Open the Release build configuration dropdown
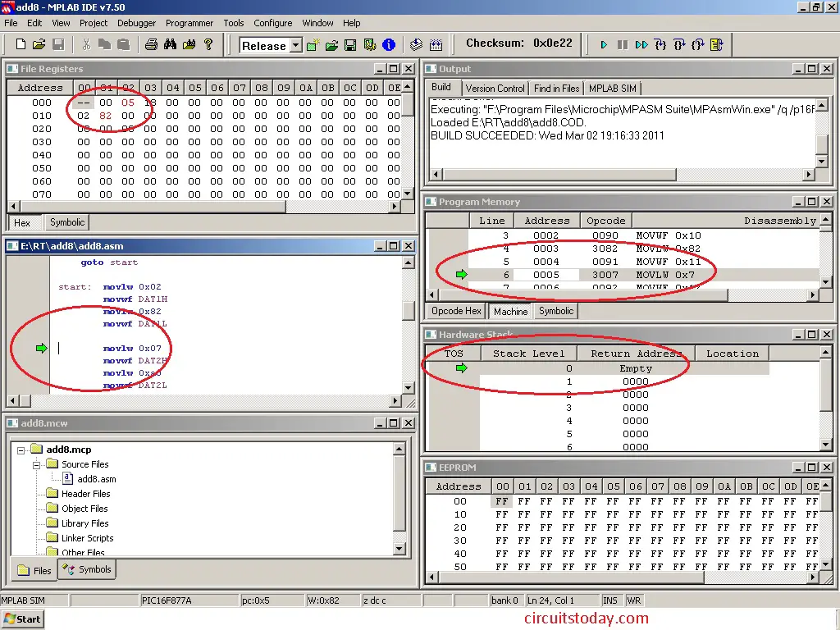 click(295, 46)
